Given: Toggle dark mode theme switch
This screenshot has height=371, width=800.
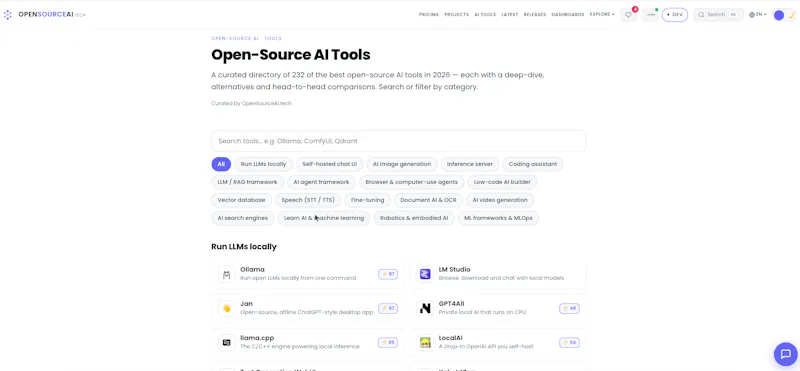Looking at the screenshot, I should (784, 15).
